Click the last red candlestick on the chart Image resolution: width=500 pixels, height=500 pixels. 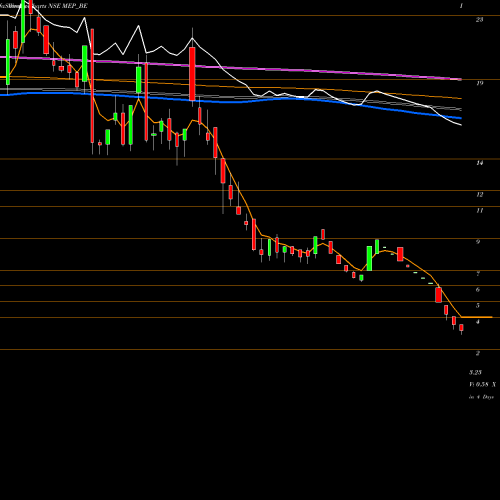(461, 328)
